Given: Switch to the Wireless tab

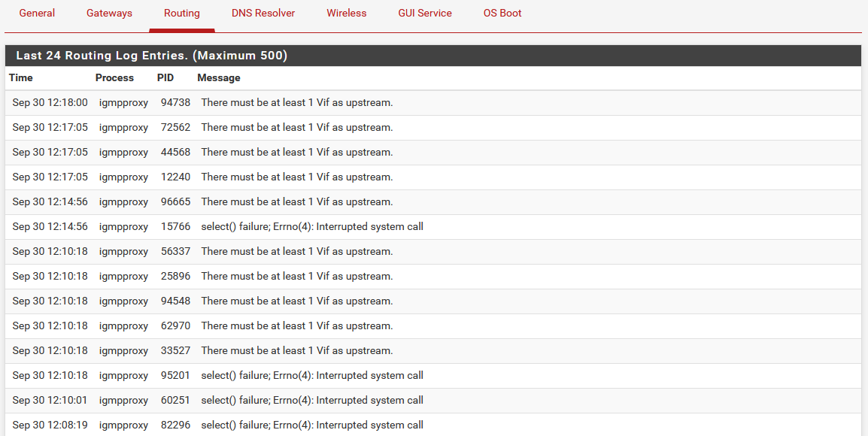Looking at the screenshot, I should pos(347,14).
